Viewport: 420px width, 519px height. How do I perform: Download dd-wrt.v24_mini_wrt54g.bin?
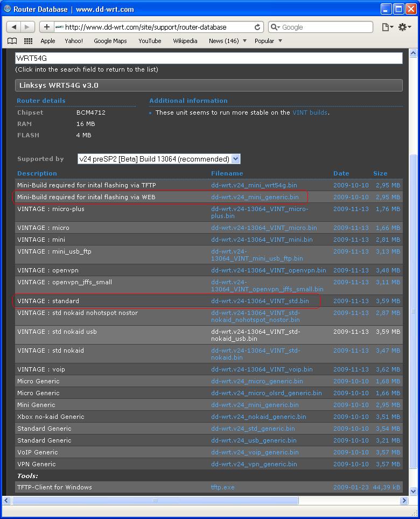tap(254, 185)
